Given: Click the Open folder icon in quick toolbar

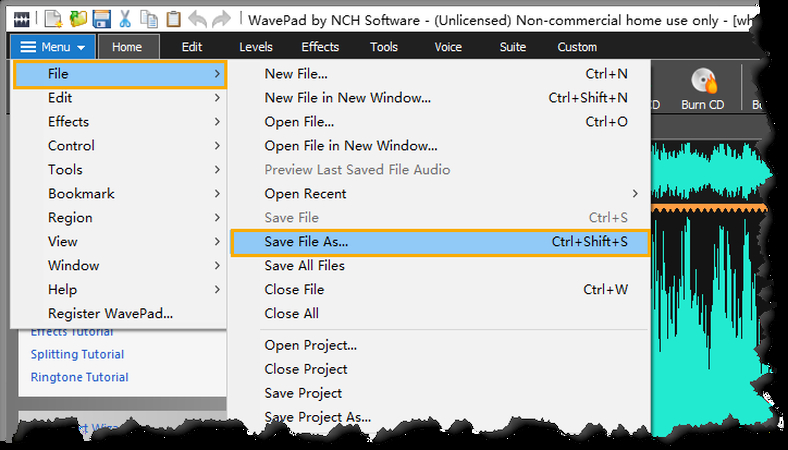Looking at the screenshot, I should click(x=77, y=18).
